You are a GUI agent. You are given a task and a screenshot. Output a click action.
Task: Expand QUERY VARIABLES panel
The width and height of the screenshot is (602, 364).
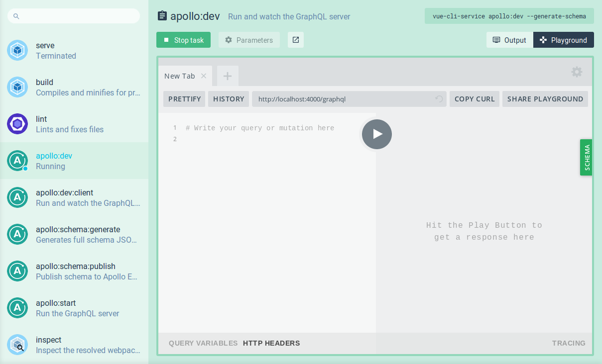[x=203, y=343]
